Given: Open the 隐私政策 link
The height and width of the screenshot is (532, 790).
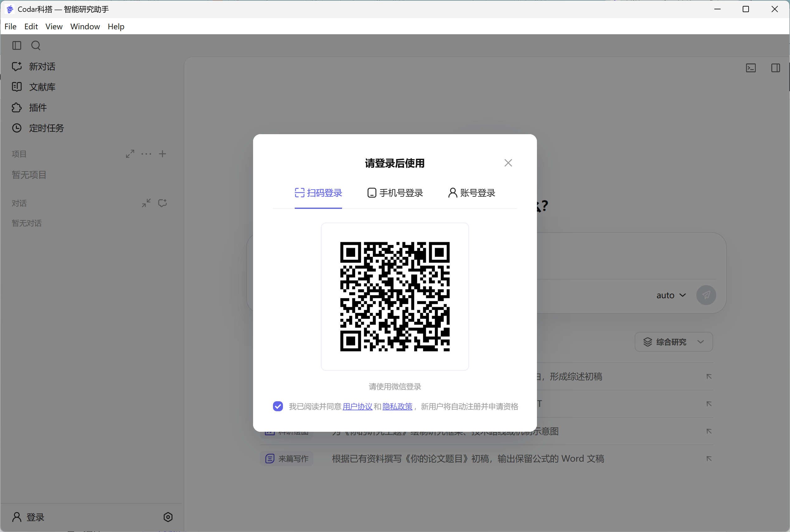Looking at the screenshot, I should [x=397, y=407].
